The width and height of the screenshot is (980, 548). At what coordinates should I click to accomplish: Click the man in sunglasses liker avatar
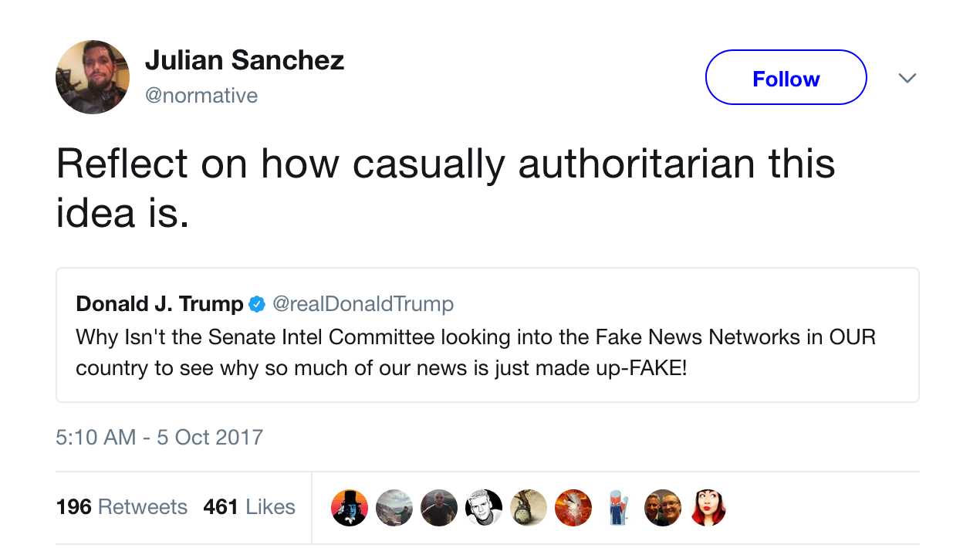(439, 508)
